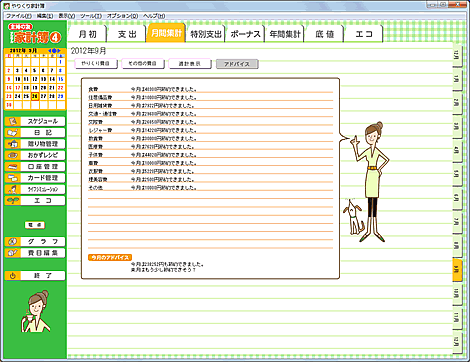Select the 8月 side month tab

tap(457, 246)
